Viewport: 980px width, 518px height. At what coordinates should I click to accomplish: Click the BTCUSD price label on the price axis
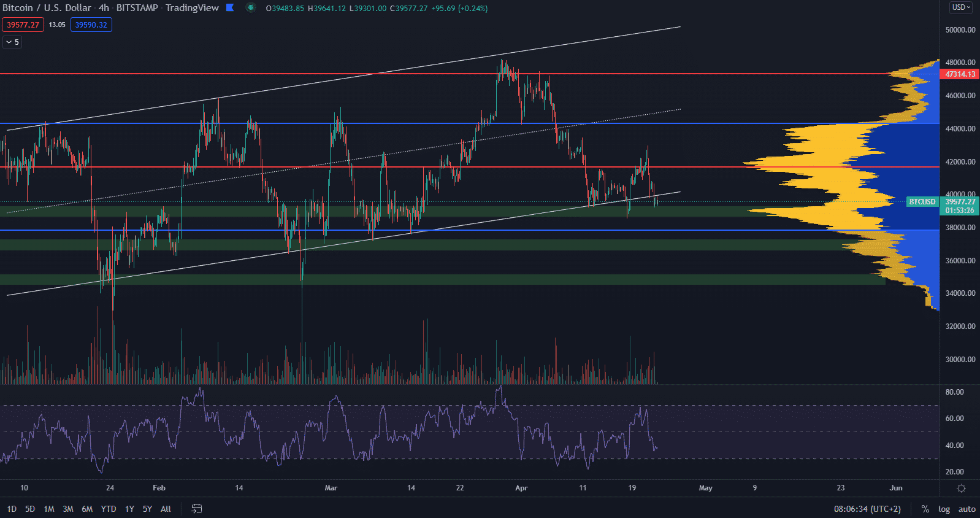tap(922, 202)
